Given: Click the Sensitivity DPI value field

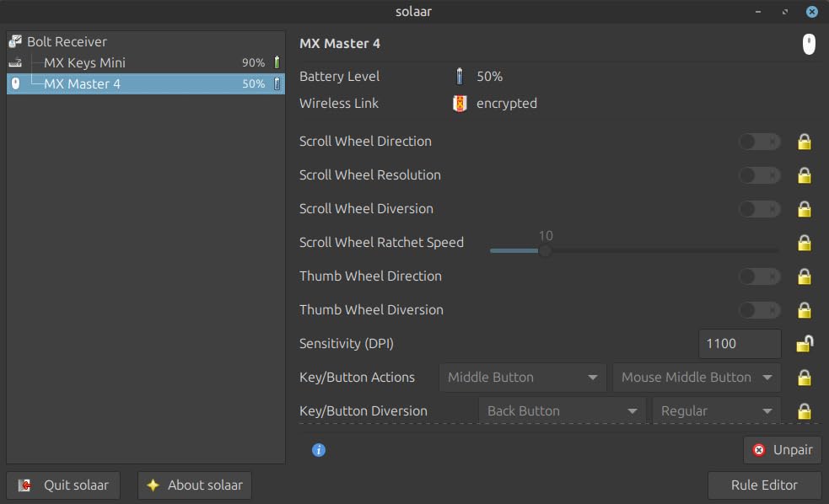Looking at the screenshot, I should [739, 344].
